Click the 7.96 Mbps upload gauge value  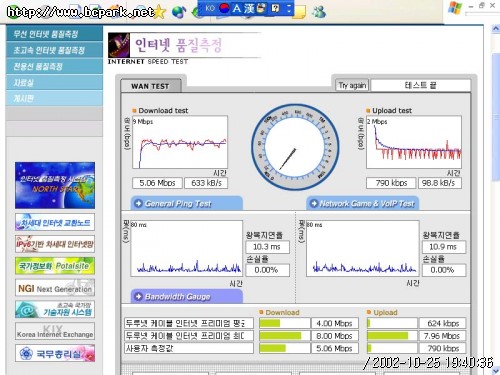click(x=442, y=336)
